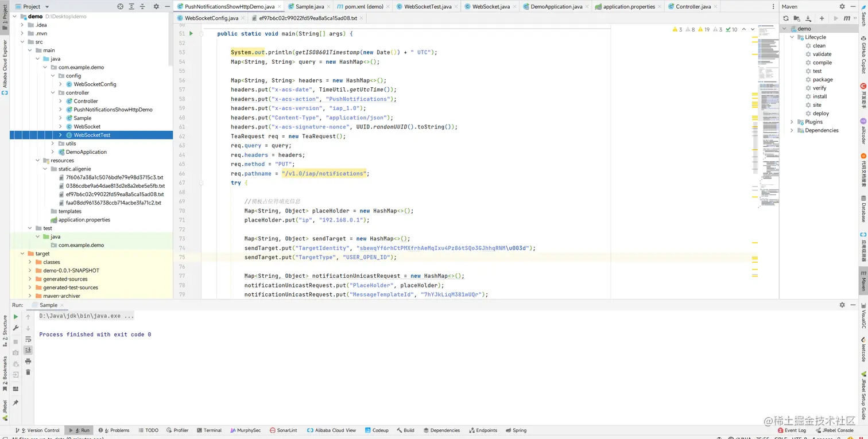Screen dimensions: 868x439
Task: Toggle scroll to end in Run console
Action: click(x=28, y=350)
